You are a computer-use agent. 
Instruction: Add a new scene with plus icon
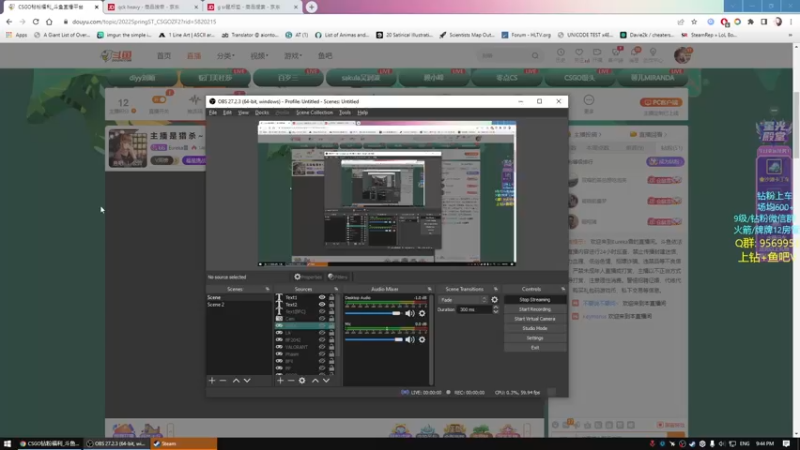click(x=212, y=381)
